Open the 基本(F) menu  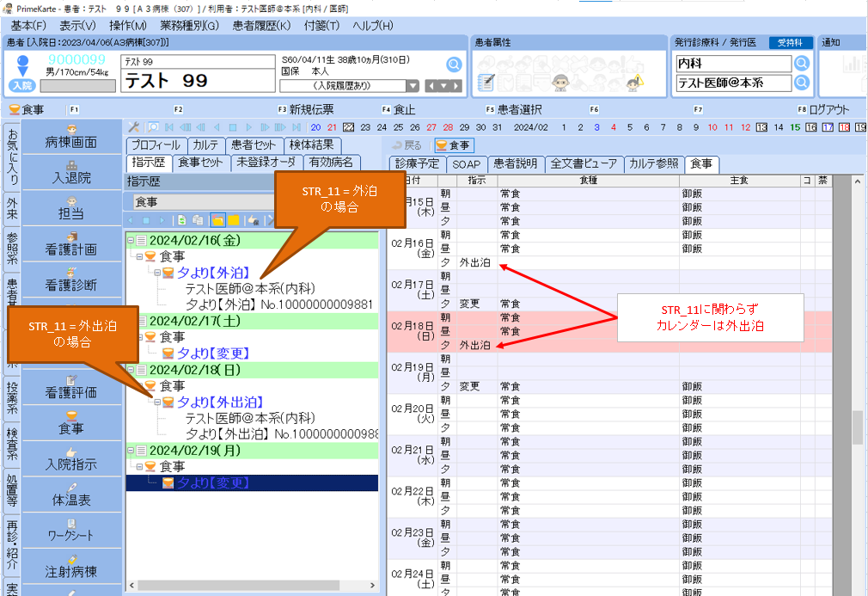pos(28,26)
